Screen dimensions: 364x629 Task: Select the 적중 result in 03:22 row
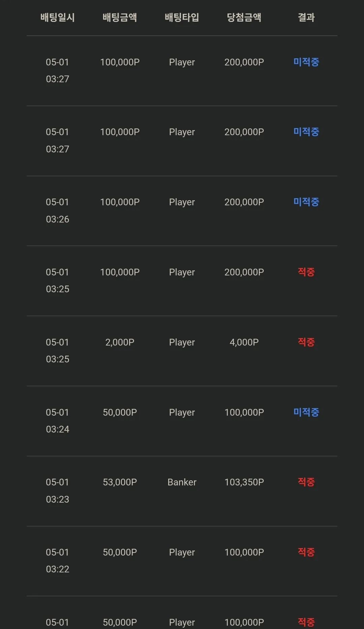click(x=306, y=552)
